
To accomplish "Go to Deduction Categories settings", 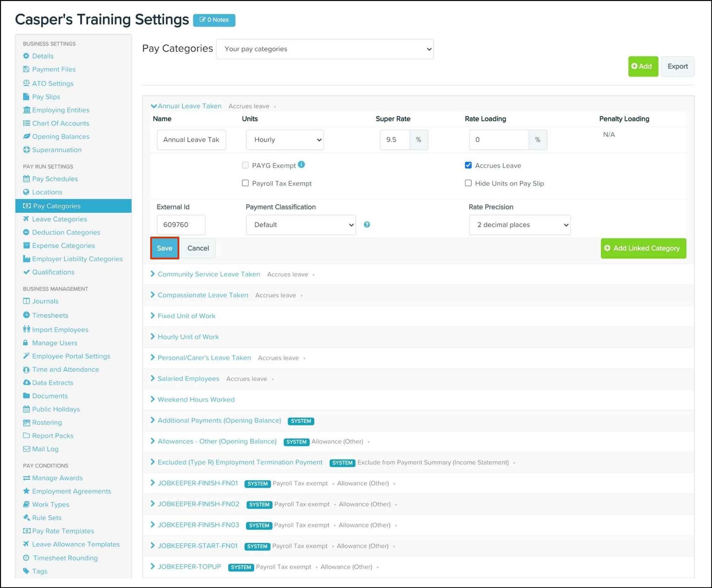I will coord(66,232).
